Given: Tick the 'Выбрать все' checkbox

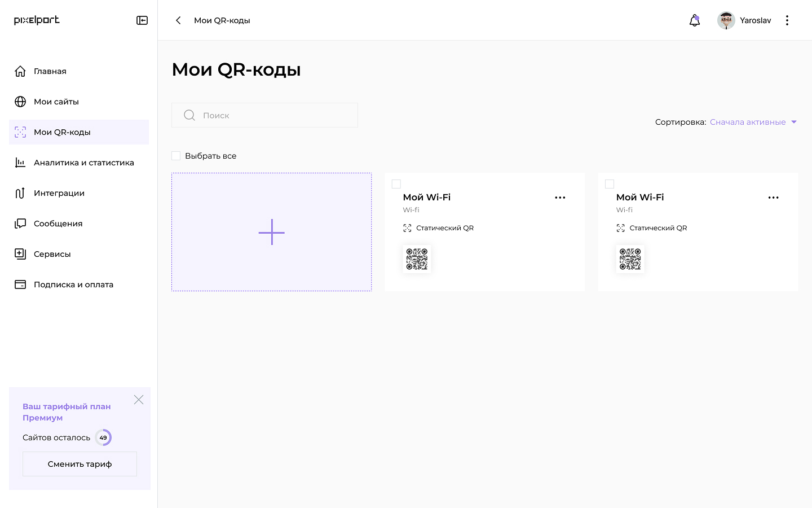Looking at the screenshot, I should (176, 156).
